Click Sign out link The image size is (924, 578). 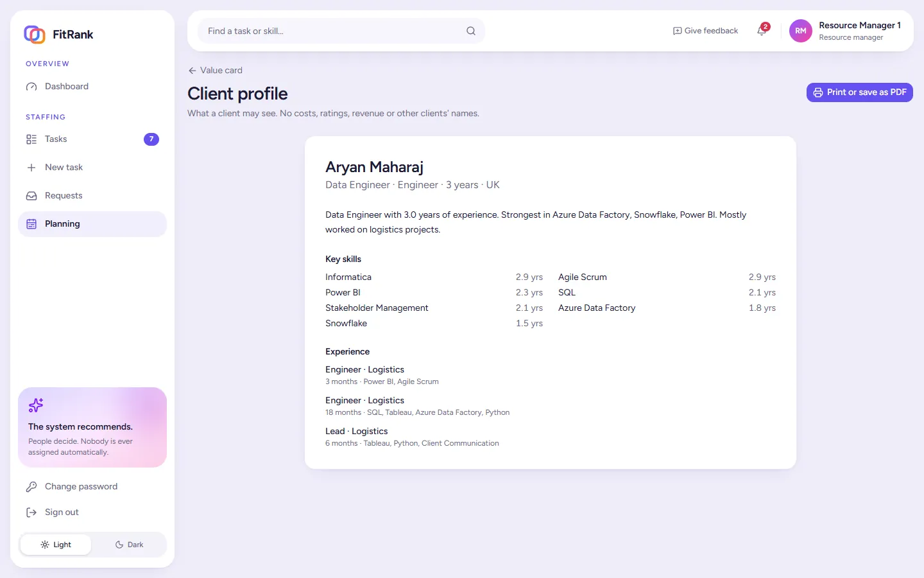(x=92, y=512)
